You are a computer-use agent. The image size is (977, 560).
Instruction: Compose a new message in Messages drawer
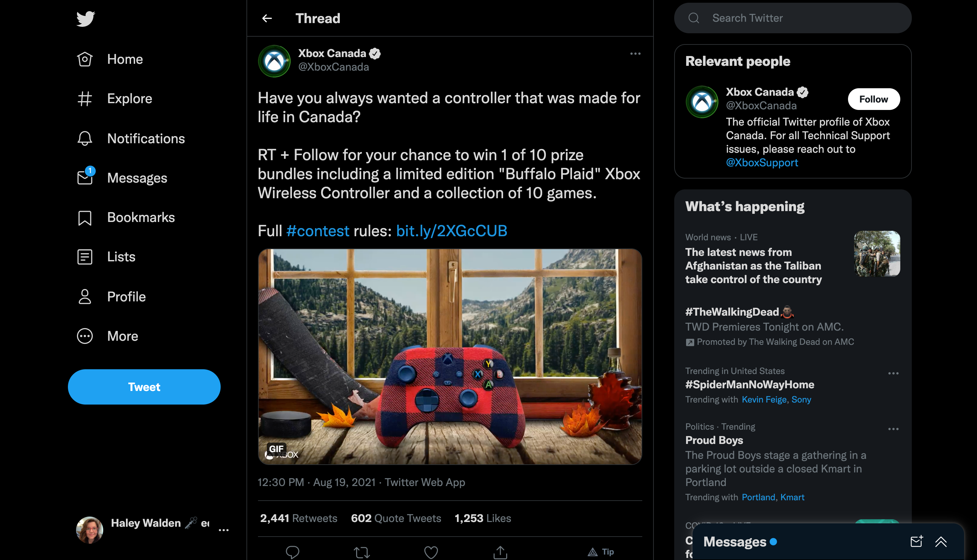916,542
